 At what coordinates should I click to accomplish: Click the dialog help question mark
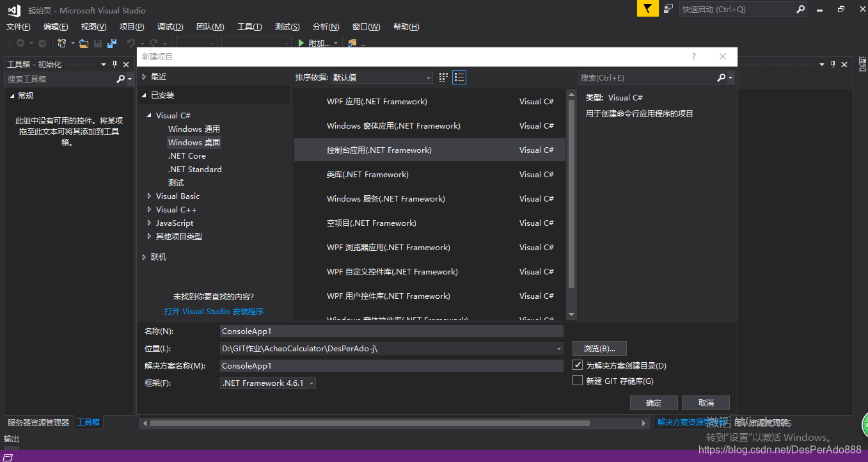[x=694, y=56]
